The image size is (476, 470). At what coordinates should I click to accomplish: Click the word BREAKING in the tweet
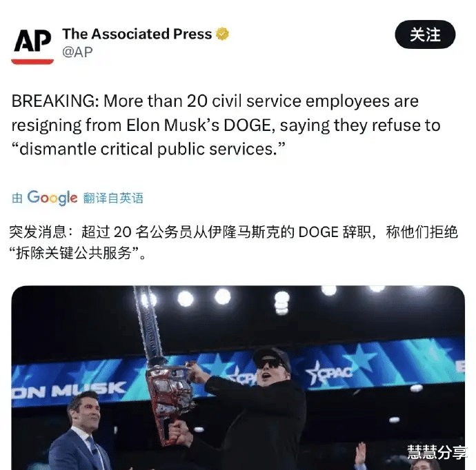click(55, 101)
